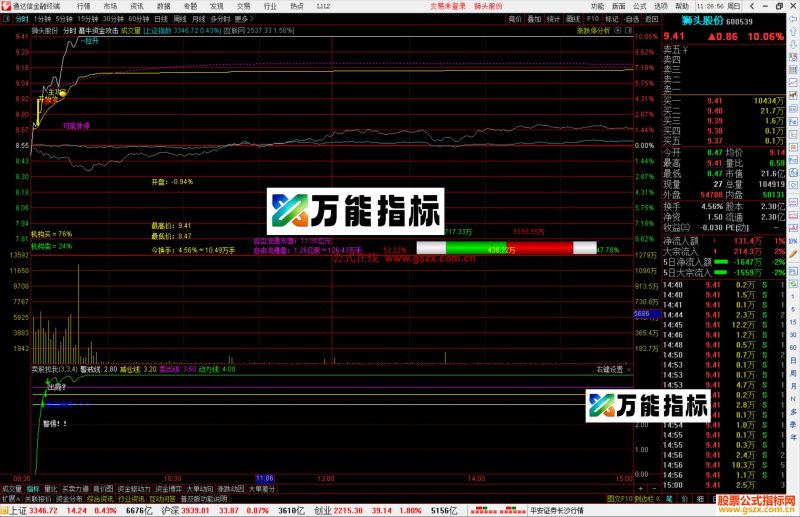Select the 大单动向 bottom tab
Screen dimensions: 800x517
tap(200, 489)
